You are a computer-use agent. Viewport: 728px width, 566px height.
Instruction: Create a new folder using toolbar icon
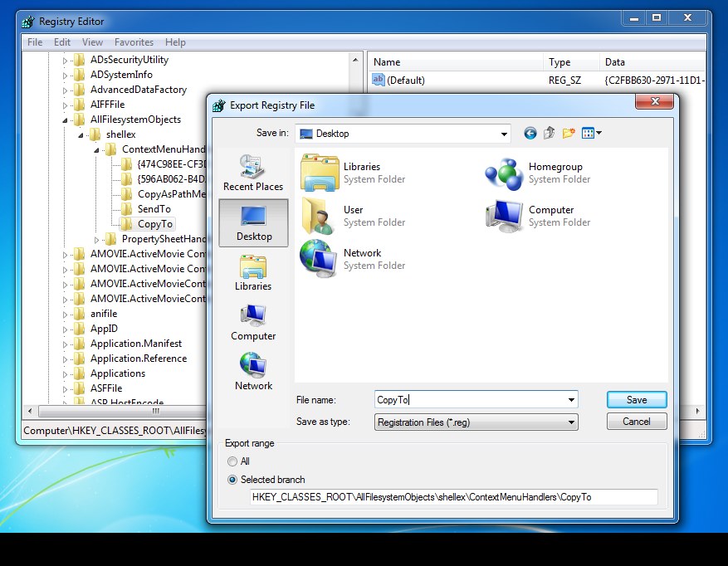pyautogui.click(x=569, y=134)
